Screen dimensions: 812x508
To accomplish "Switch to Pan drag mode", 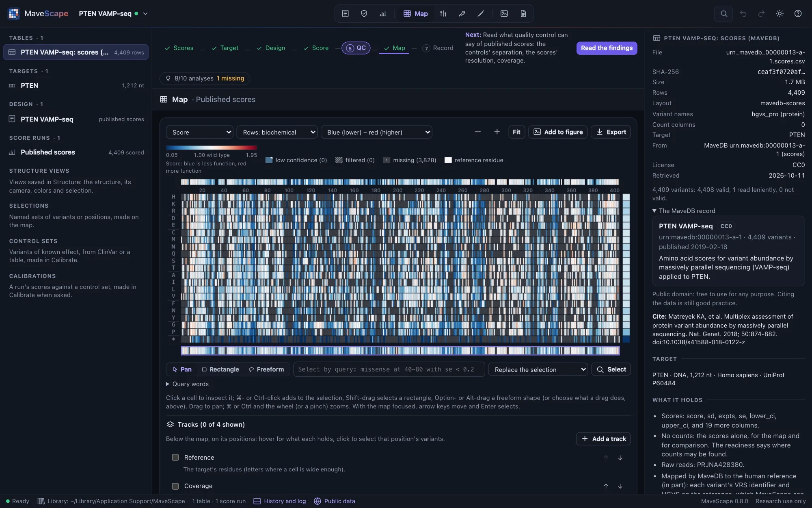I will click(x=182, y=369).
